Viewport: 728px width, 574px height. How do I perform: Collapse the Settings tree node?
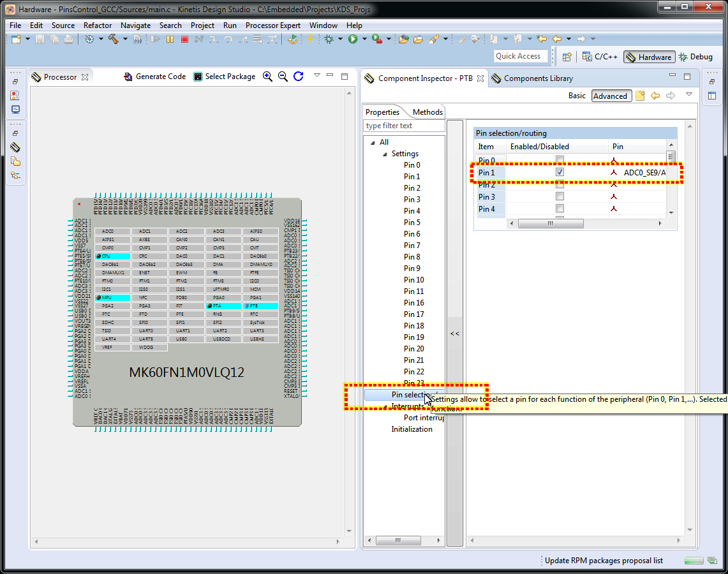click(x=384, y=154)
